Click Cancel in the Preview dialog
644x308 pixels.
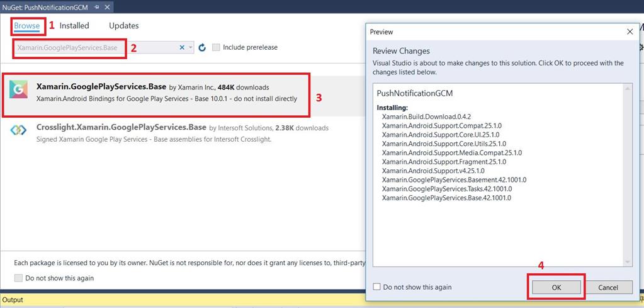tap(608, 287)
